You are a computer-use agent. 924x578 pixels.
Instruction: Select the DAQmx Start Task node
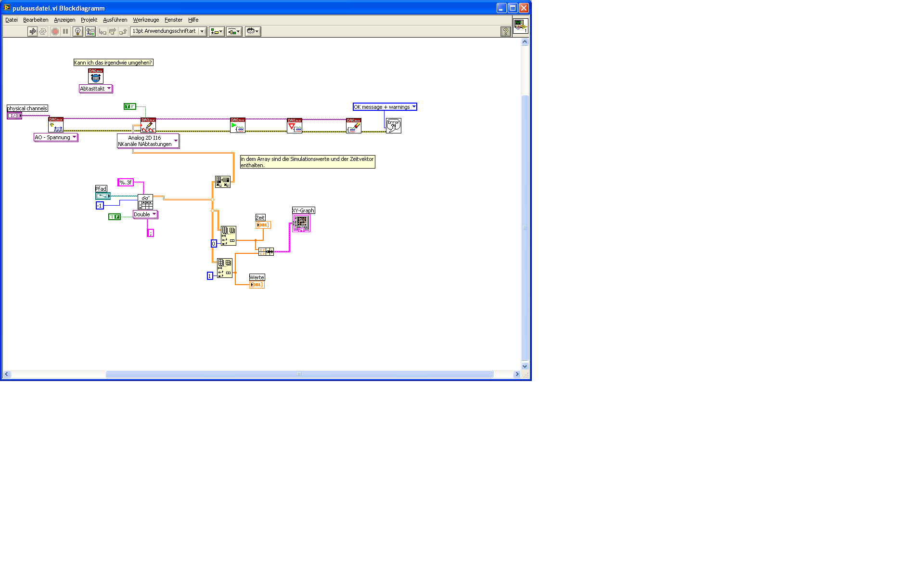click(x=237, y=125)
